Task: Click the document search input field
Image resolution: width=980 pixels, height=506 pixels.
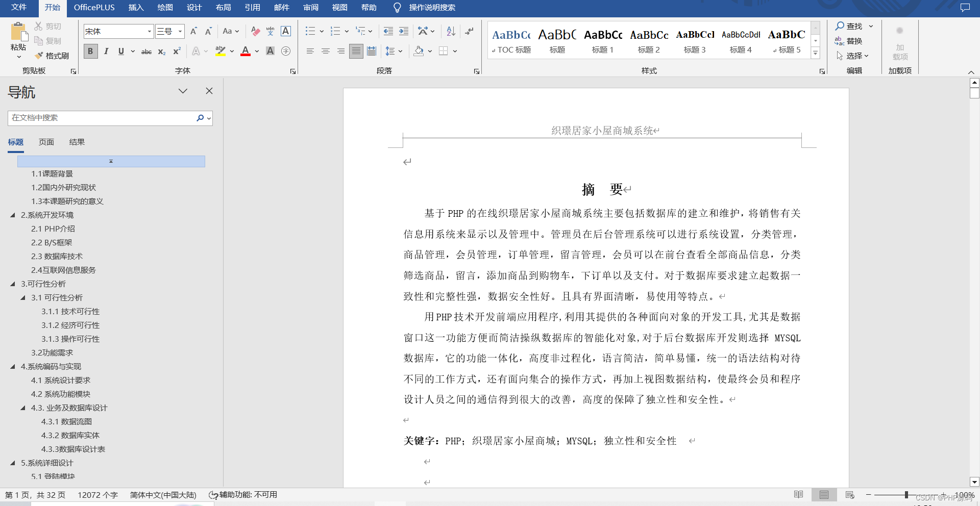Action: [102, 118]
